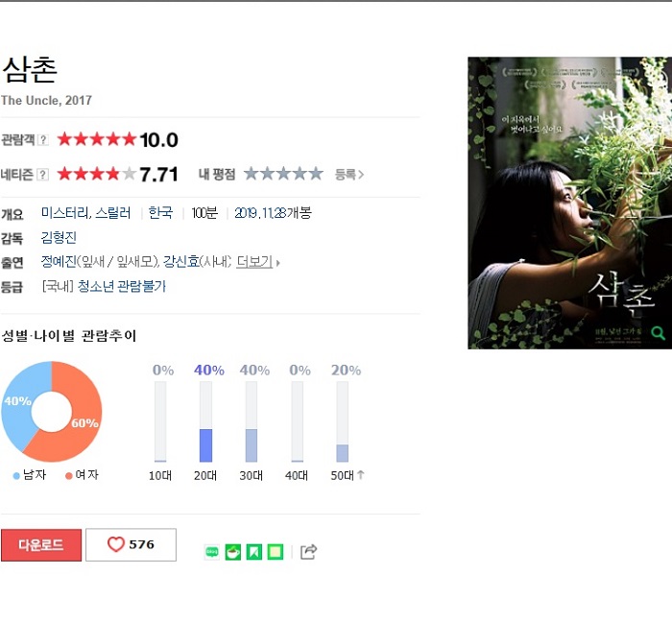672x623 pixels.
Task: Click the green bookmark share icon
Action: click(253, 552)
